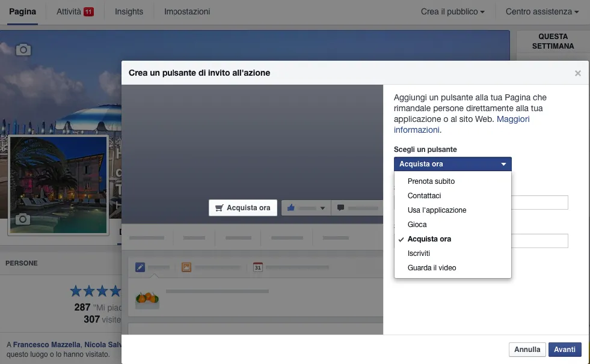590x364 pixels.
Task: Click the cover photo camera icon
Action: 23,50
